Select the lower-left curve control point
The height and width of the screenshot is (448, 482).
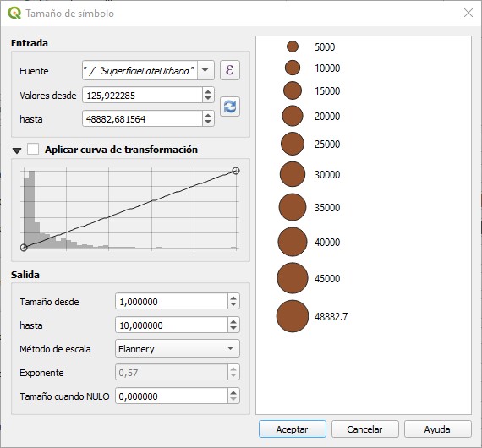[24, 248]
